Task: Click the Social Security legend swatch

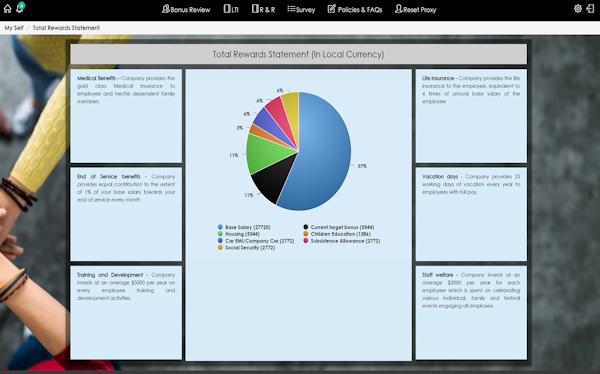Action: pos(220,248)
